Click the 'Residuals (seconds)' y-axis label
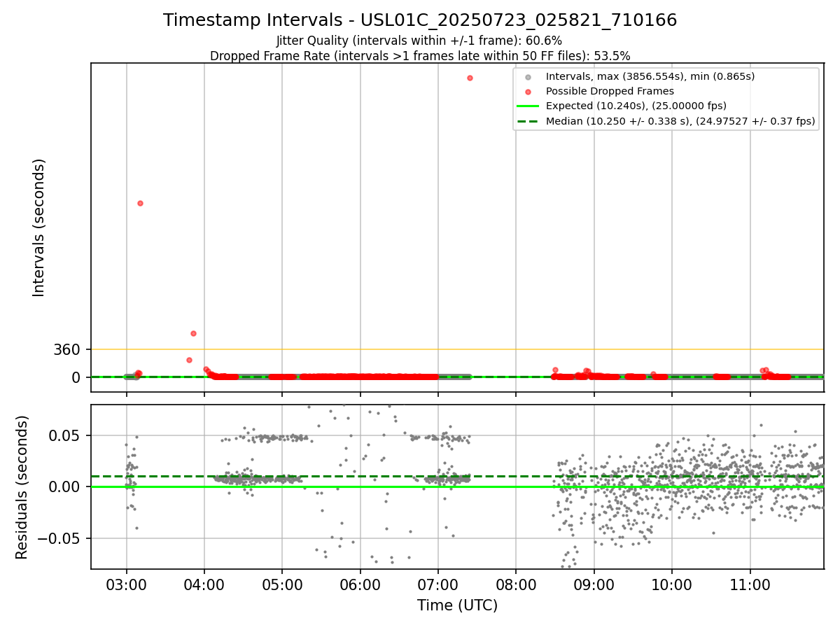Image resolution: width=840 pixels, height=630 pixels. click(x=22, y=487)
